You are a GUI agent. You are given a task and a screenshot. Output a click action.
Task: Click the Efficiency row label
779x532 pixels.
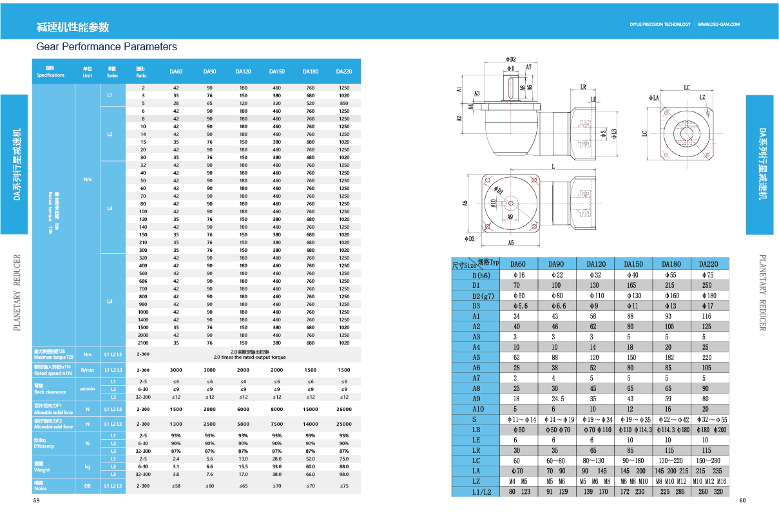click(x=44, y=444)
